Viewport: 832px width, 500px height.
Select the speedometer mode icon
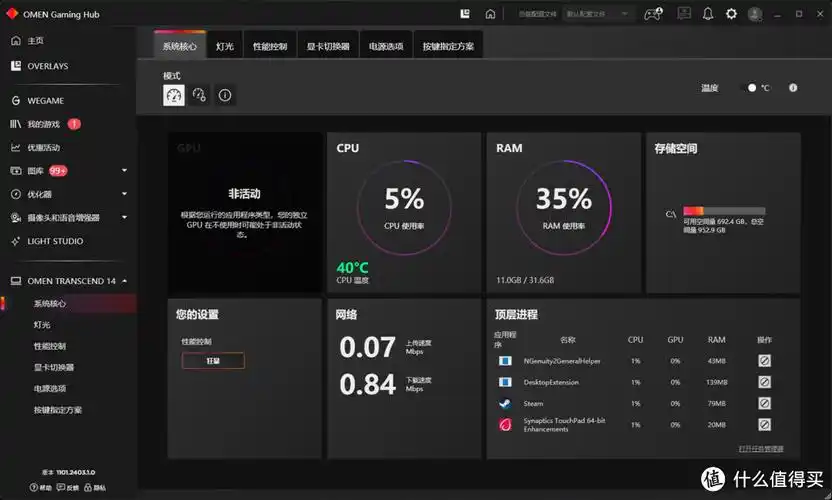(174, 95)
